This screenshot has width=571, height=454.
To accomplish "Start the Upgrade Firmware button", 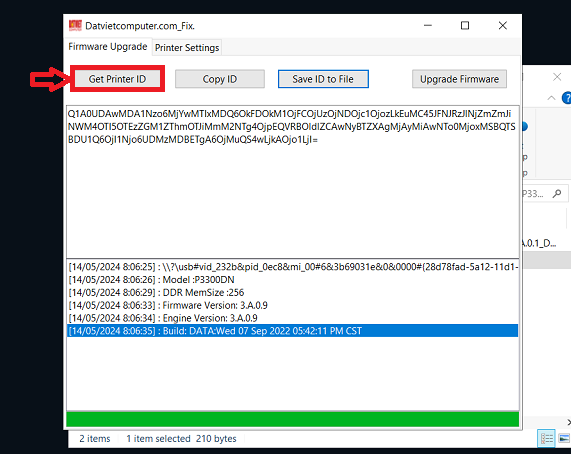I will pos(459,79).
